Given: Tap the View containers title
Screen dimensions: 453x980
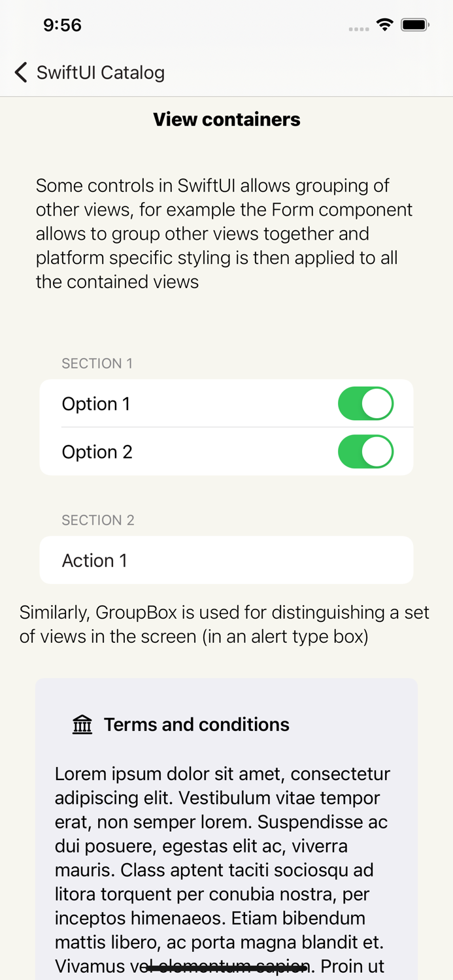Looking at the screenshot, I should (227, 119).
